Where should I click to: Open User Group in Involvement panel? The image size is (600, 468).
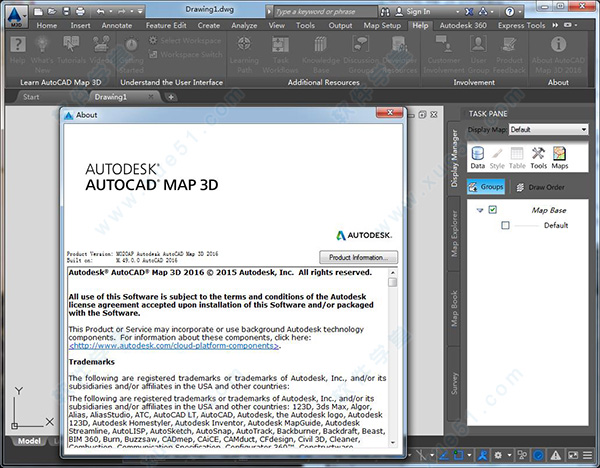click(x=478, y=54)
